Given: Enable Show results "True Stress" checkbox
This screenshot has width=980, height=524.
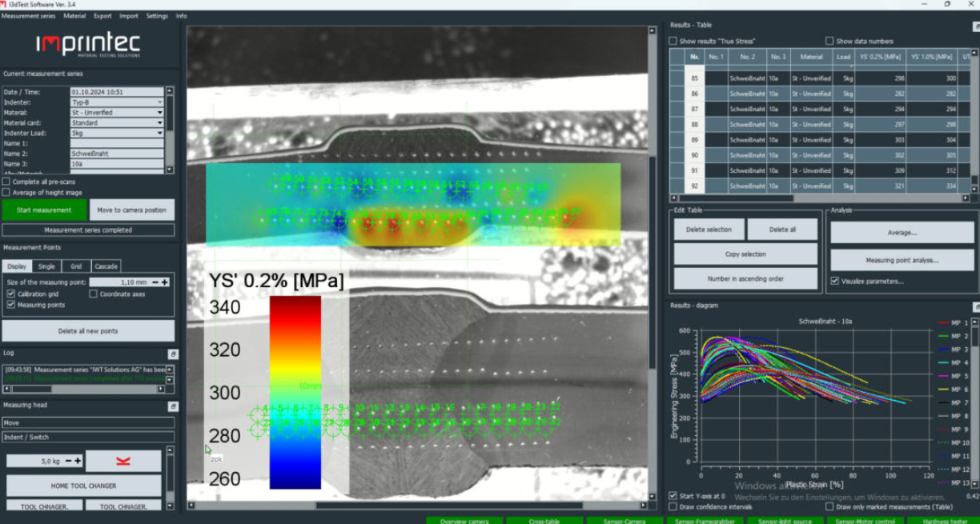Looking at the screenshot, I should pyautogui.click(x=673, y=41).
